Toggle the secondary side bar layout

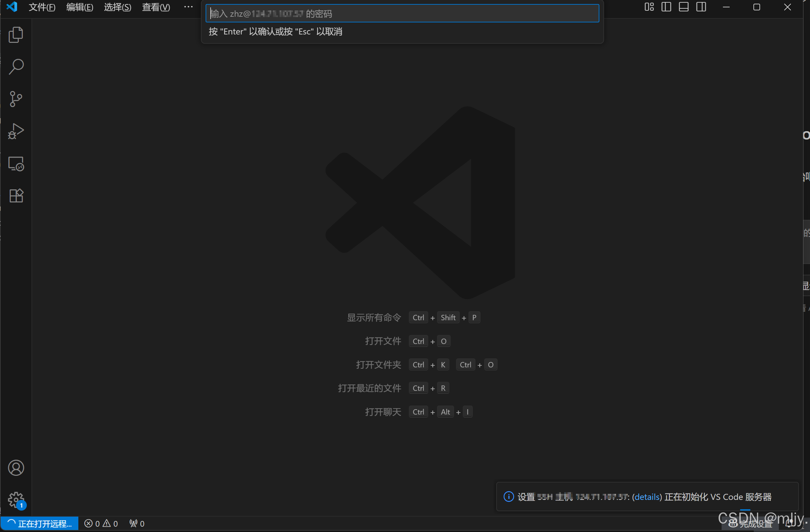pyautogui.click(x=701, y=7)
